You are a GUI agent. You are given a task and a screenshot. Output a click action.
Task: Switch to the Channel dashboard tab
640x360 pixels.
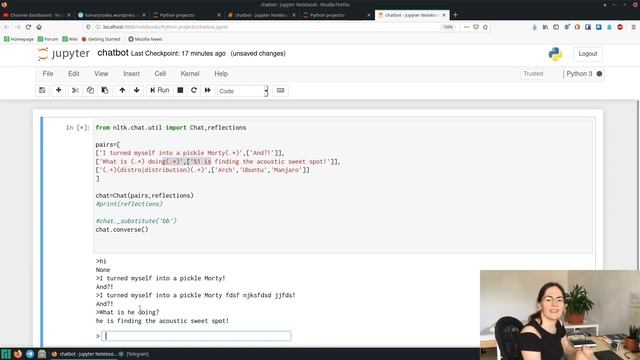coord(36,15)
